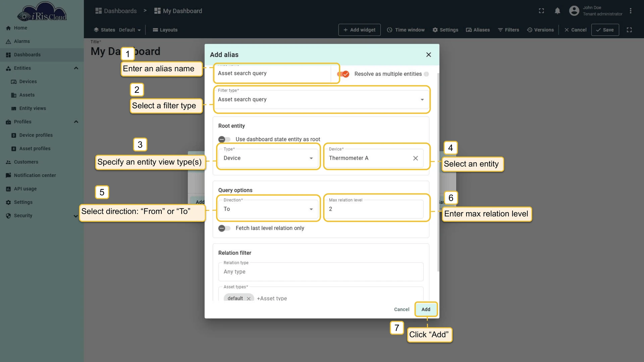The image size is (644, 362).
Task: Open the root entity Type dropdown
Action: pos(268,158)
